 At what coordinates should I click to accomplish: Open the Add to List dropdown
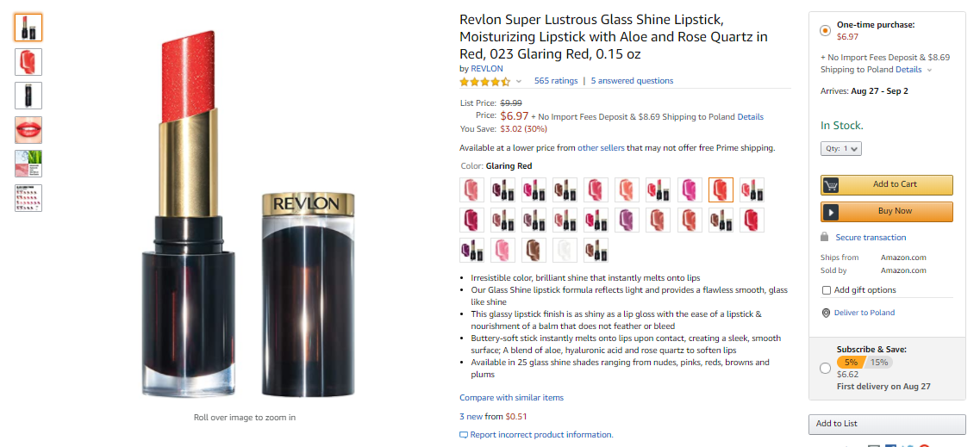886,424
